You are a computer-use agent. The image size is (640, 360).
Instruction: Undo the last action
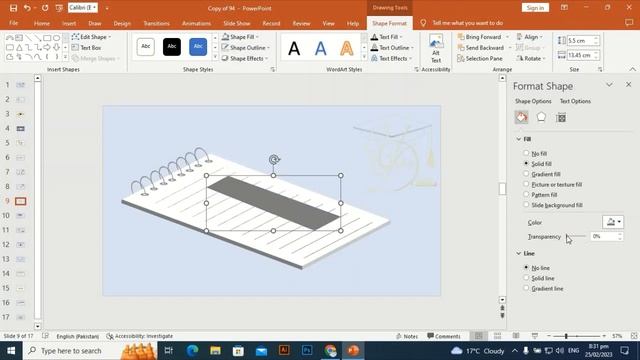[x=27, y=8]
